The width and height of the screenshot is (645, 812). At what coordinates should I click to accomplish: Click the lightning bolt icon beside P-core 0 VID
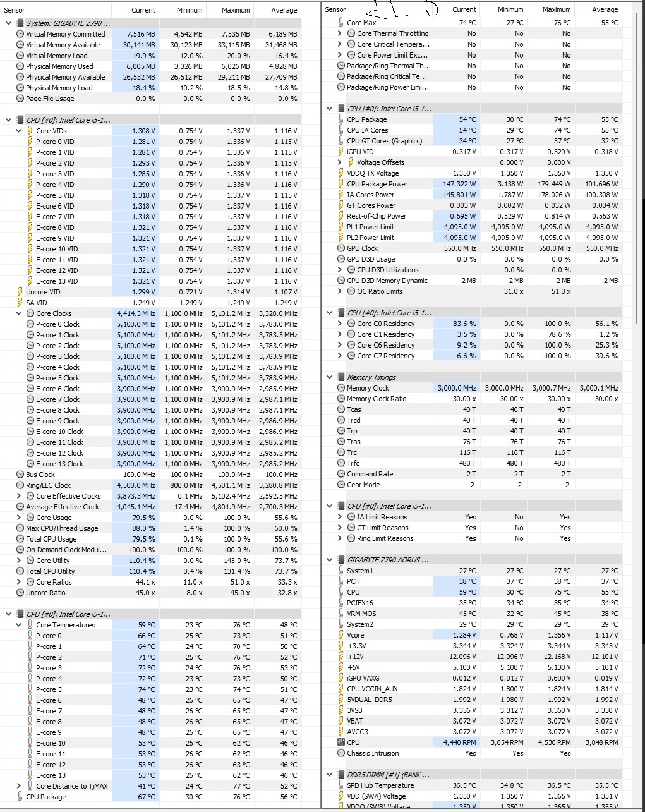click(x=30, y=142)
